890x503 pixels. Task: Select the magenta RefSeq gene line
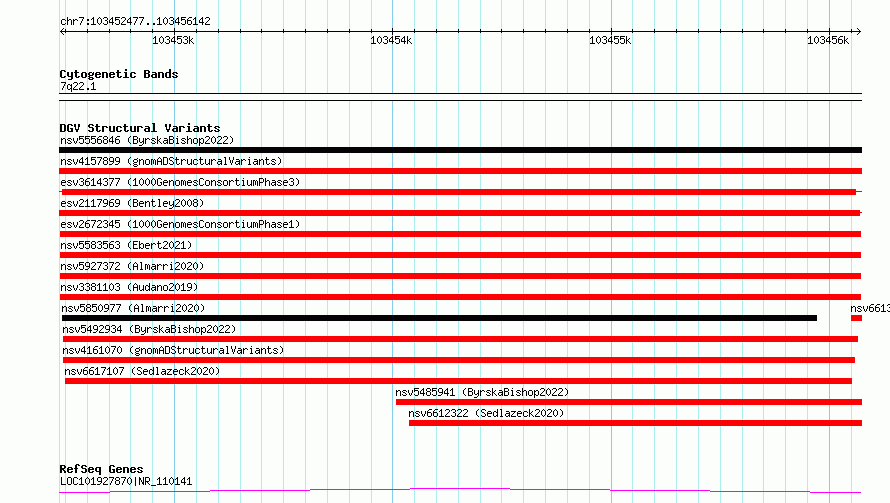(460, 491)
